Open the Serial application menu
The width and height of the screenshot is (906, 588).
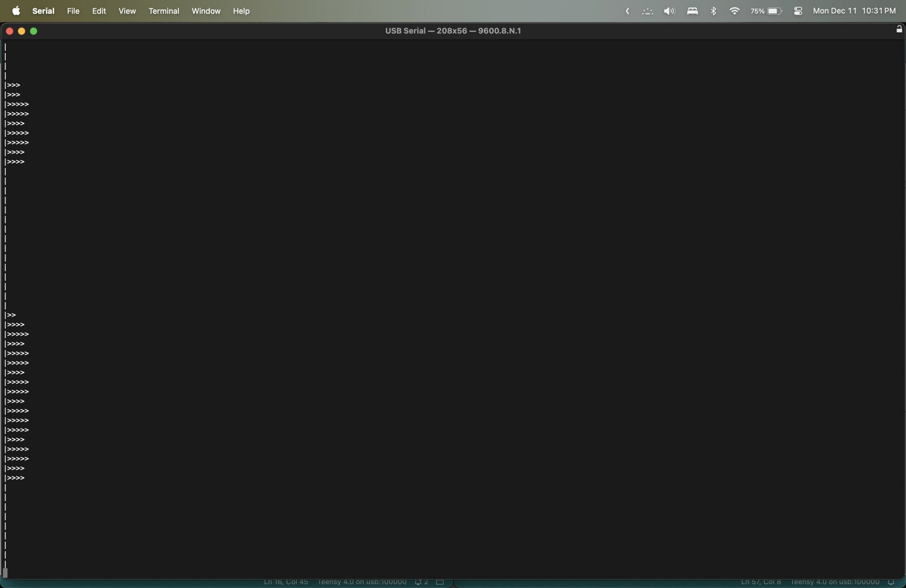43,11
